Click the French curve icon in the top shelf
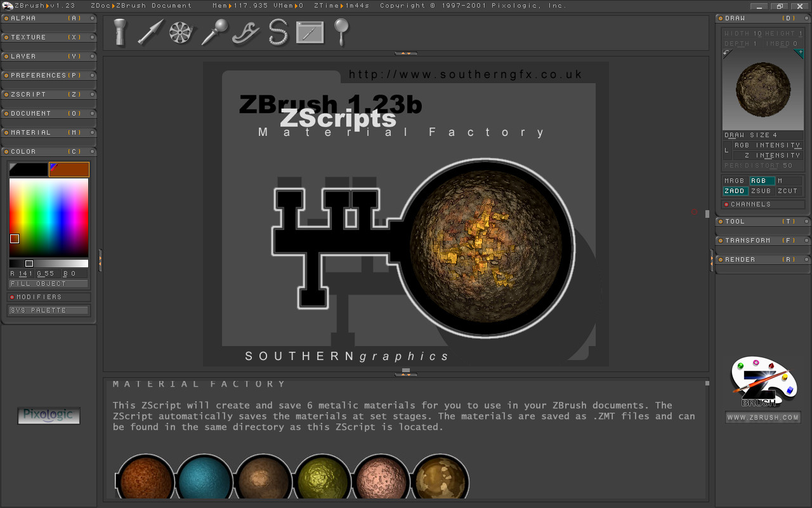 (x=246, y=32)
